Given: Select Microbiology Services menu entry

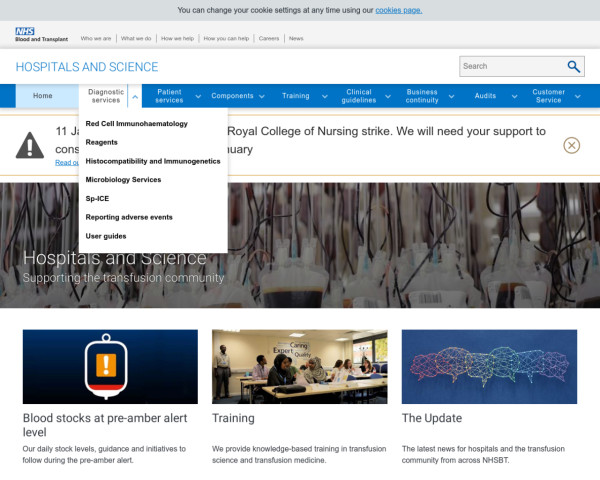Looking at the screenshot, I should tap(123, 180).
